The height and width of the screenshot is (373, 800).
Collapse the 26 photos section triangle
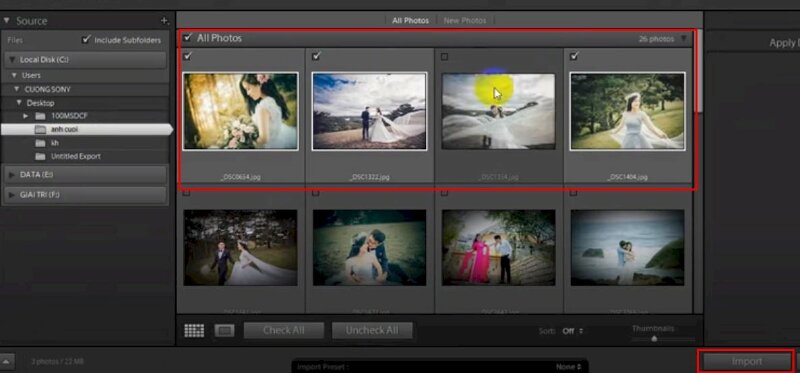coord(683,39)
